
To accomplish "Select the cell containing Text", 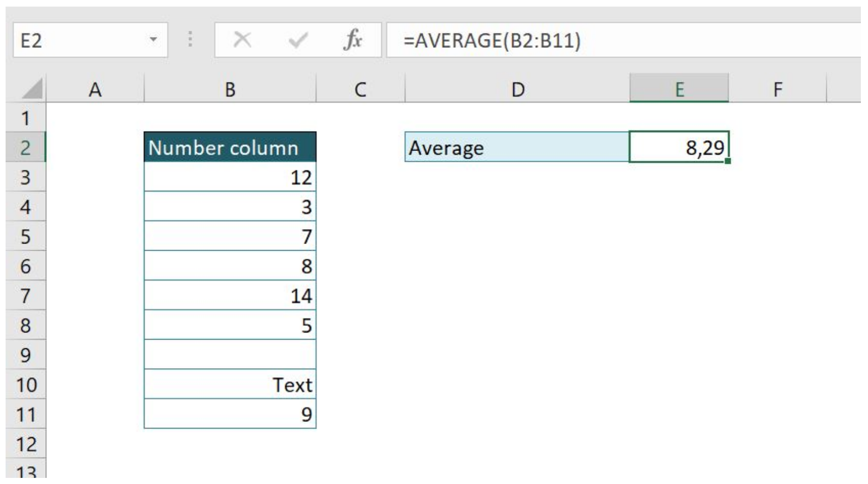I will [231, 385].
